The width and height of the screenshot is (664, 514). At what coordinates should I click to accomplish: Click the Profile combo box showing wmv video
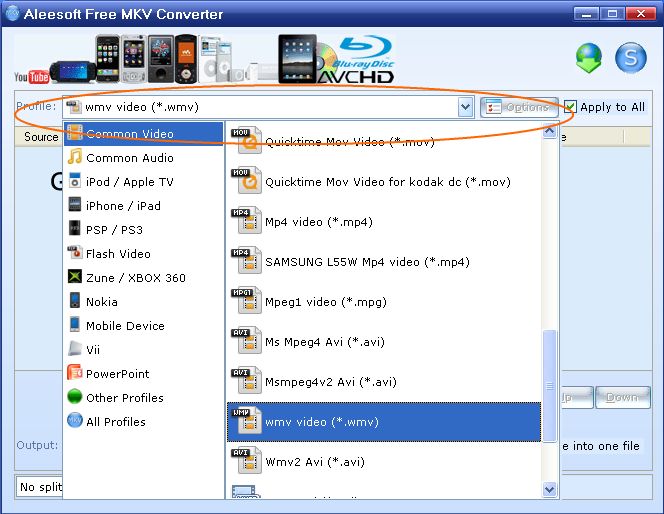coord(268,107)
